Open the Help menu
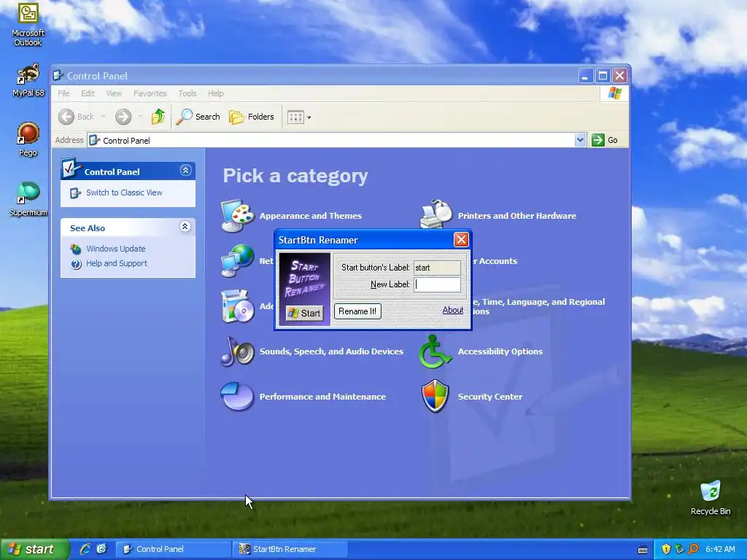 (215, 93)
